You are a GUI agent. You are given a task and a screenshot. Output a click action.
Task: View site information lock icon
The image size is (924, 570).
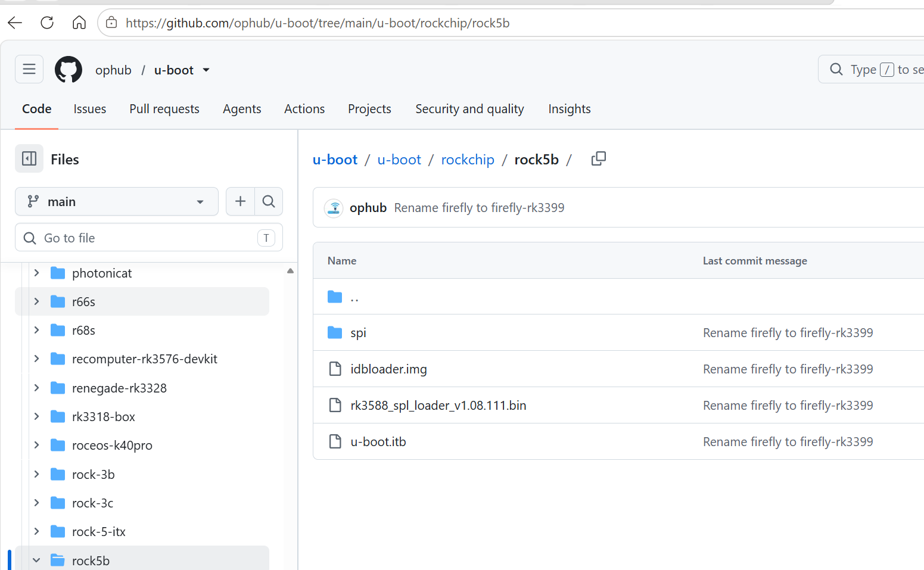(x=111, y=23)
